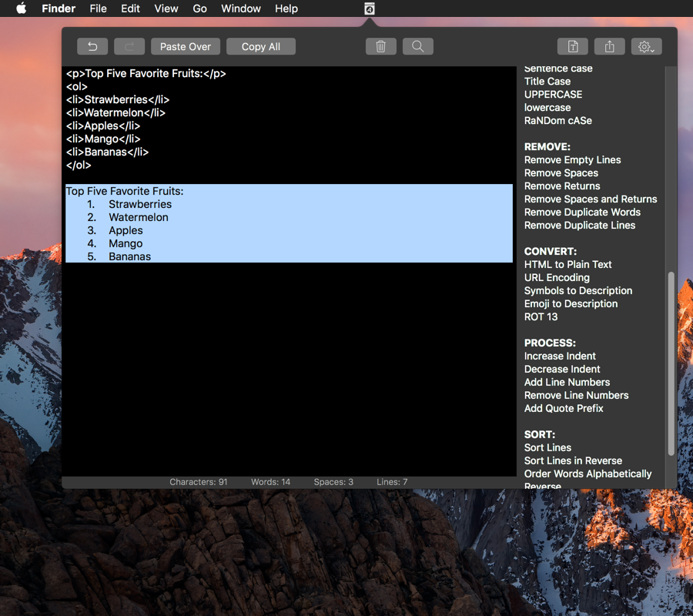Click Sort Lines in Reverse

click(573, 461)
